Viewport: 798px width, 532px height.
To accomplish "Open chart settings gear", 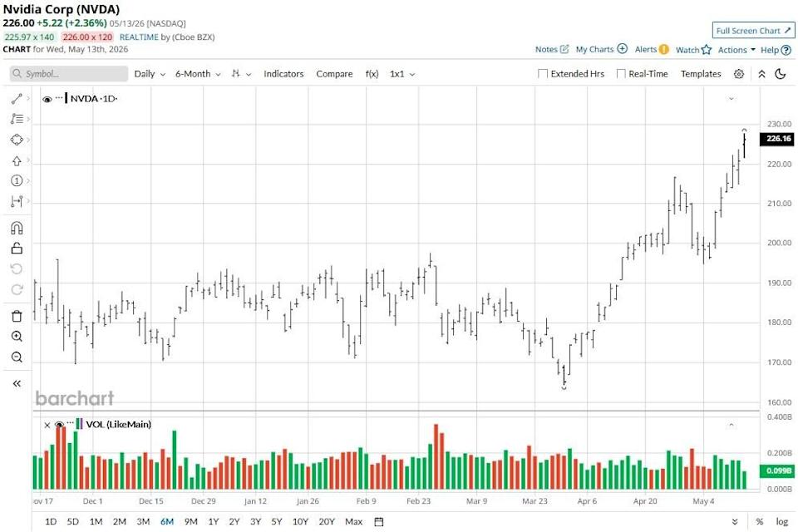I will (739, 74).
